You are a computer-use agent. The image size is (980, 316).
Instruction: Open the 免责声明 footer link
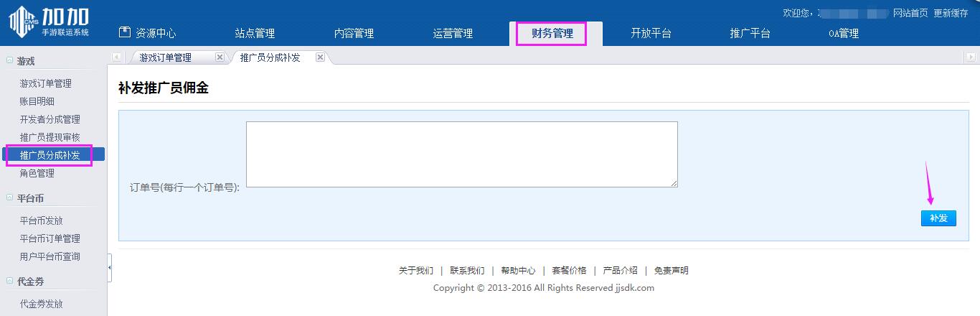pos(671,271)
